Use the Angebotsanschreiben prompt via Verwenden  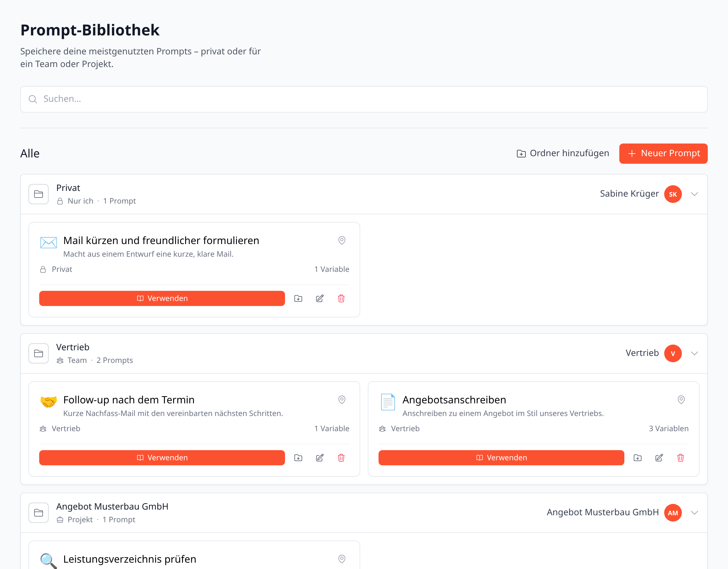click(x=501, y=458)
